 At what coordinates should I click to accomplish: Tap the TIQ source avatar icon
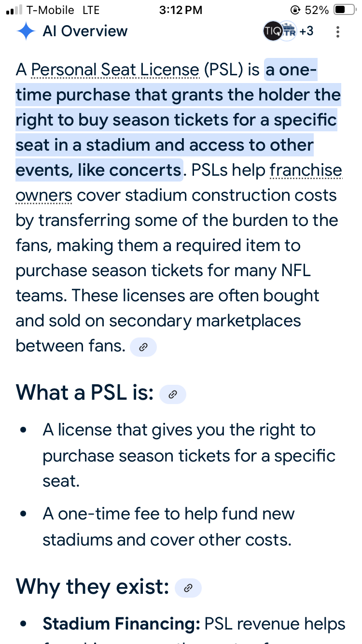[x=272, y=31]
